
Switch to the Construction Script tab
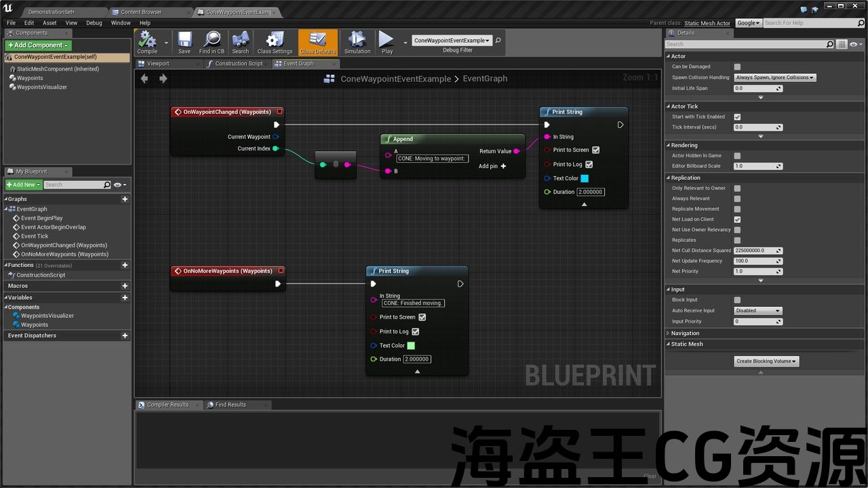[x=238, y=64]
